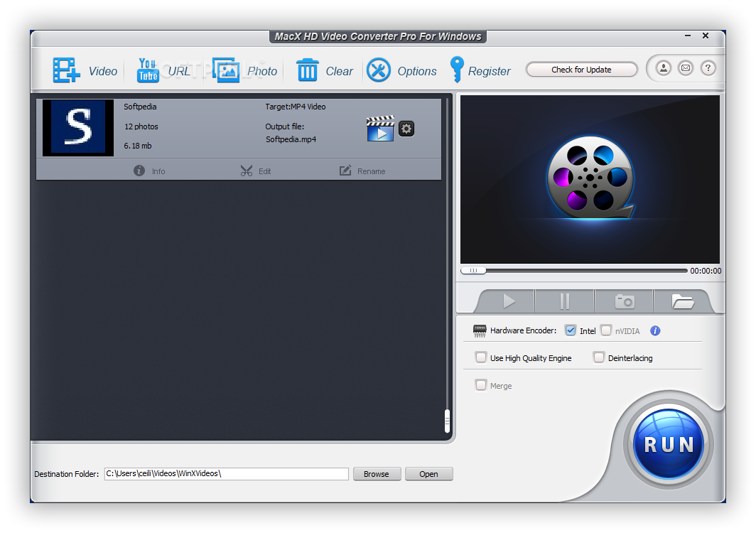Select the Softpedia thumbnail in the list
The height and width of the screenshot is (533, 756).
click(x=78, y=128)
